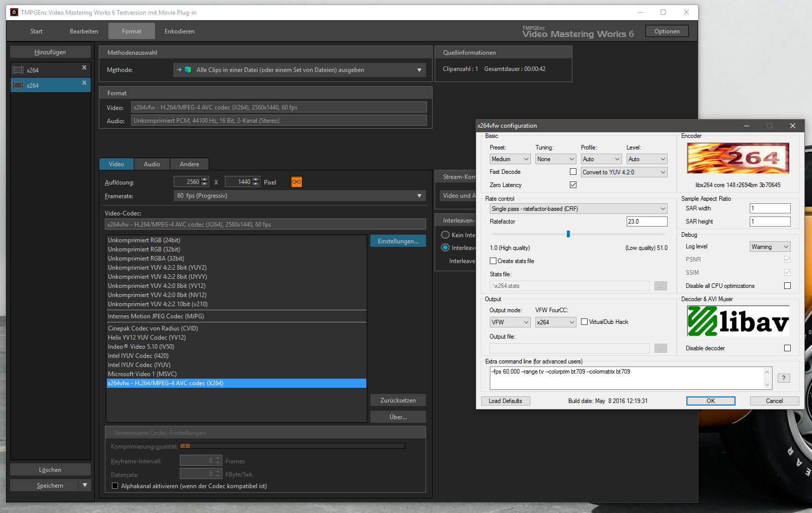The width and height of the screenshot is (812, 513).
Task: Enable the Fast Decode checkbox
Action: [573, 172]
